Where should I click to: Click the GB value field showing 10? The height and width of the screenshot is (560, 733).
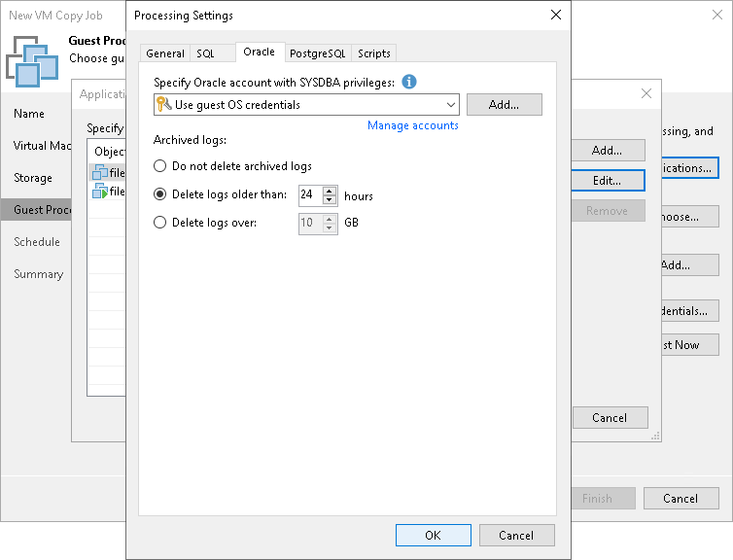(x=310, y=223)
